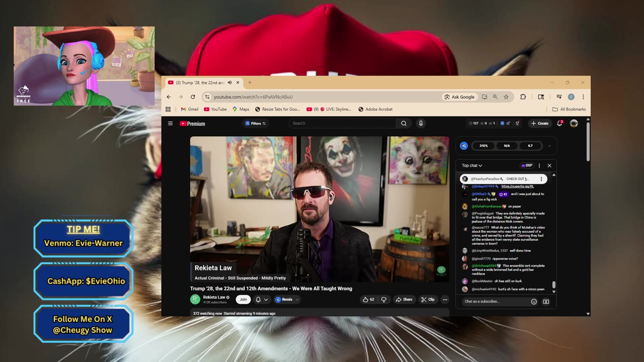The width and height of the screenshot is (644, 362).
Task: Click the 0XP badge in chat header
Action: (x=527, y=165)
